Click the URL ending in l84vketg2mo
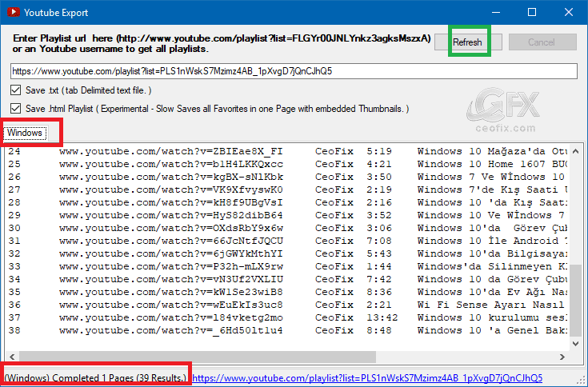The height and width of the screenshot is (387, 588). tap(170, 317)
